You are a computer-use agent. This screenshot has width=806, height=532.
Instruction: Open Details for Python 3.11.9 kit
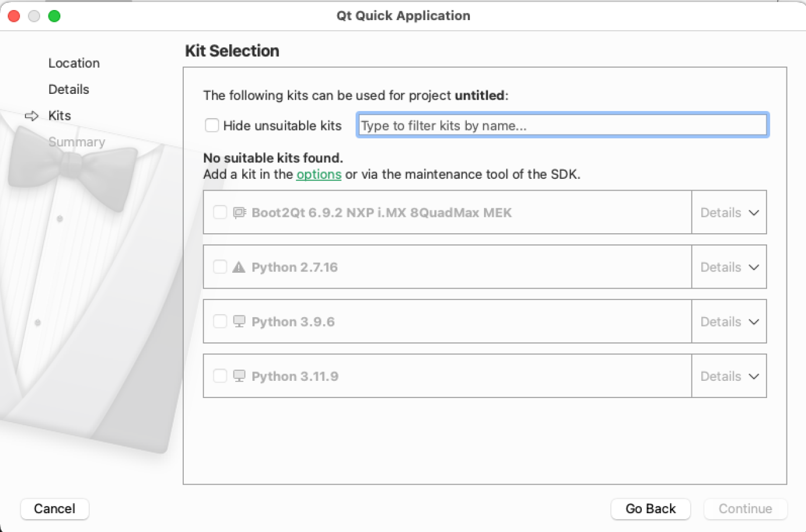click(729, 376)
